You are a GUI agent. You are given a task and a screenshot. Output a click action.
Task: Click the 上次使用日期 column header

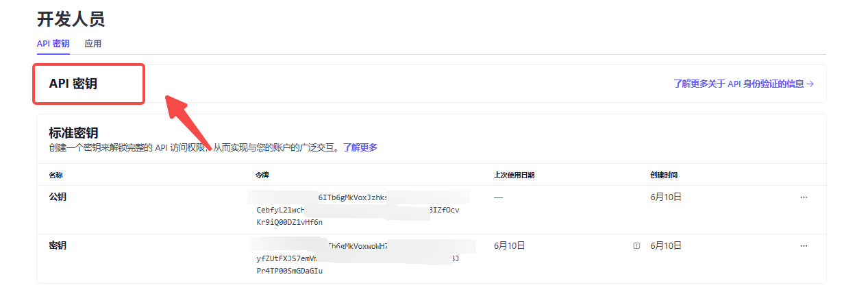point(514,175)
